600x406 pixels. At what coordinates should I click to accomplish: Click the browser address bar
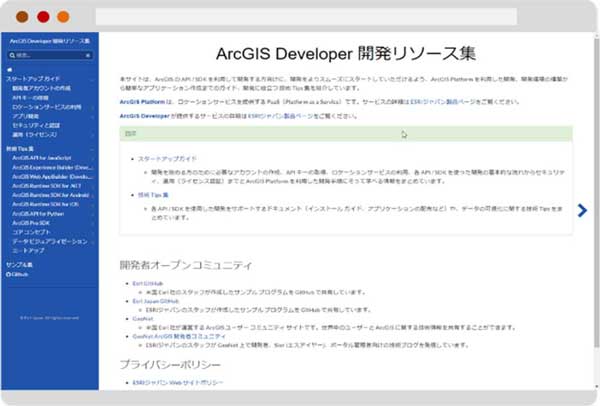click(x=330, y=18)
